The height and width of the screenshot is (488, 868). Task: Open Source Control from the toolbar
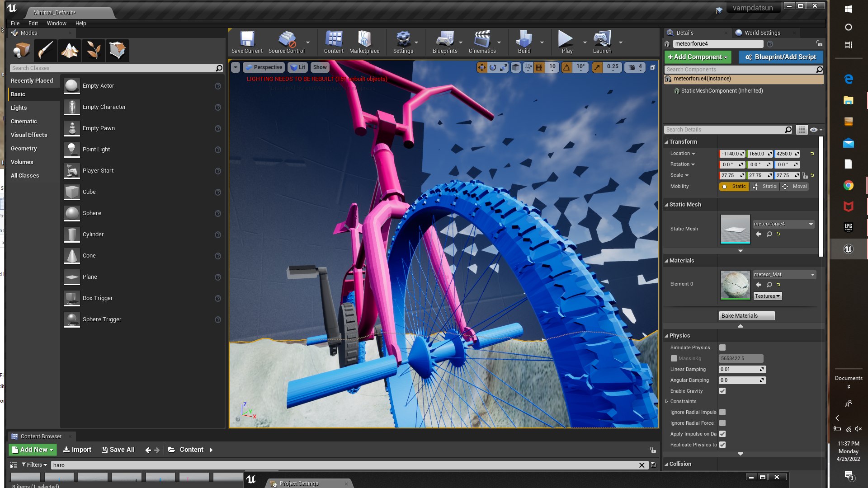point(287,42)
